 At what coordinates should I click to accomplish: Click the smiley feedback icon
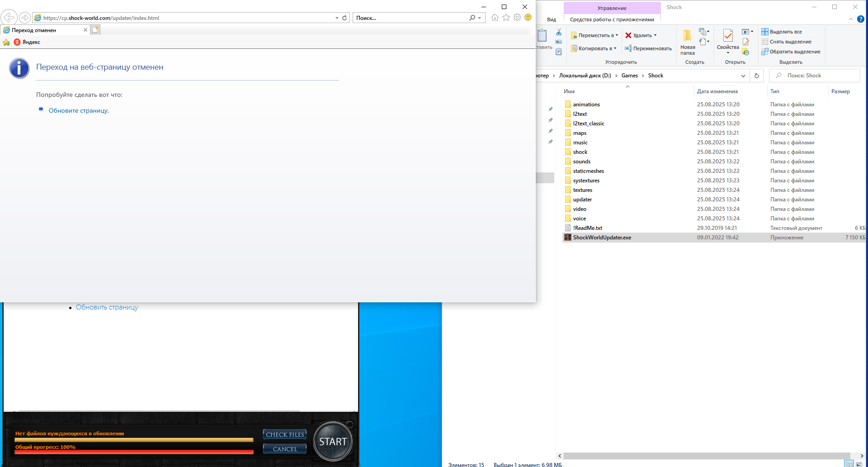click(528, 18)
